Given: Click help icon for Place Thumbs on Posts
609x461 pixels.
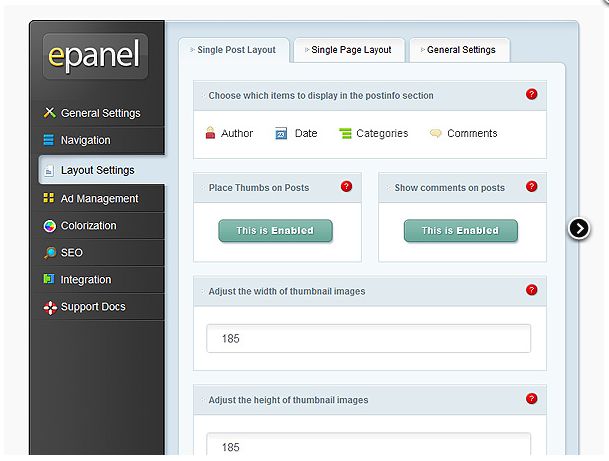Looking at the screenshot, I should (x=346, y=186).
